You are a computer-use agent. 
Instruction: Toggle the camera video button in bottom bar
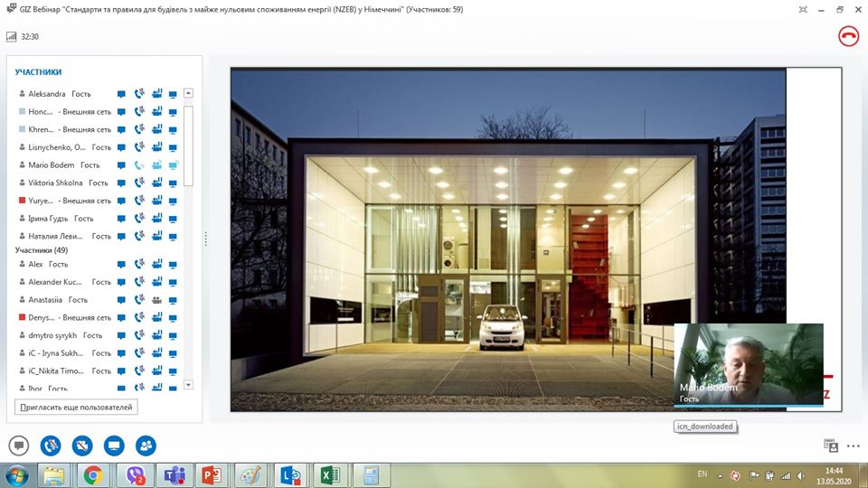(82, 446)
